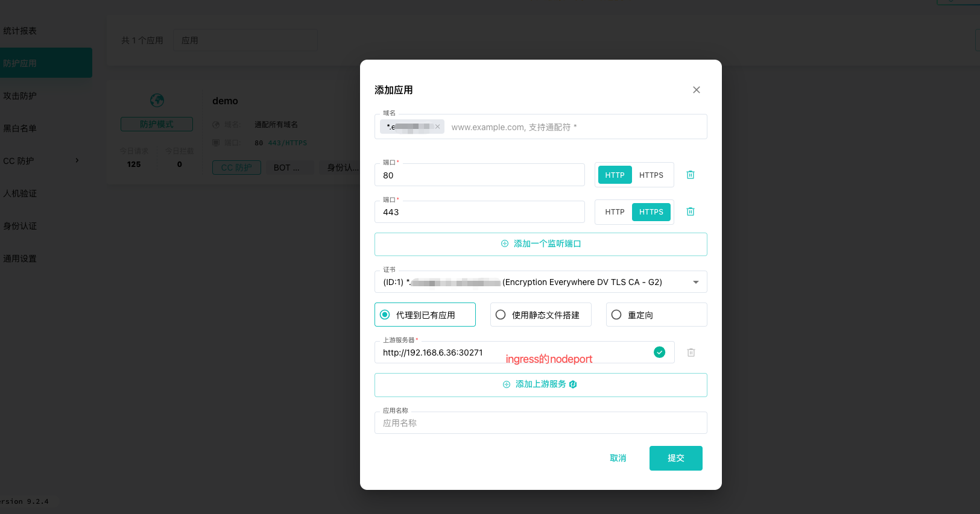Open the 证书 certificate dropdown
Screen dimensions: 980x514
click(x=541, y=282)
